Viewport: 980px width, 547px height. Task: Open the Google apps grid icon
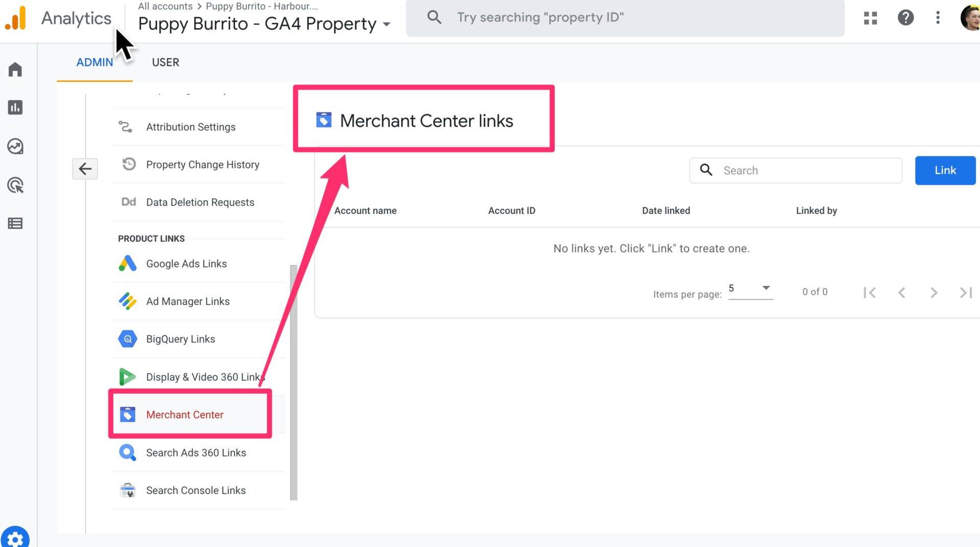(x=870, y=17)
